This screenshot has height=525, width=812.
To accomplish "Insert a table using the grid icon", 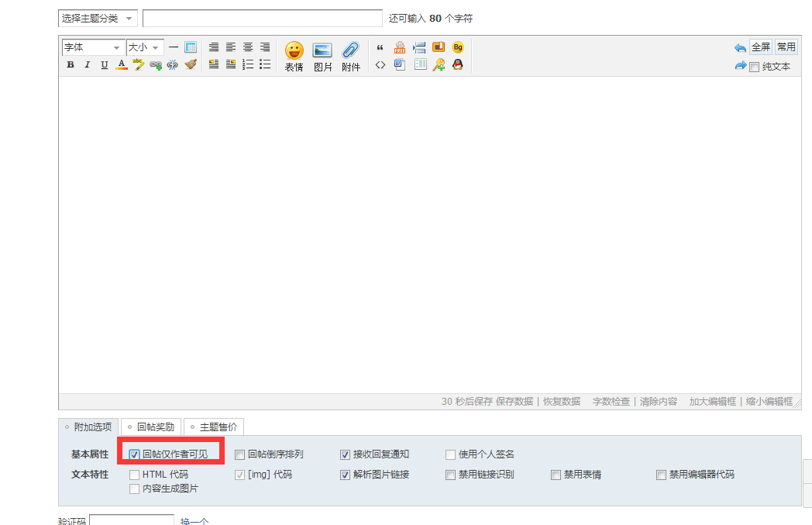I will coord(191,47).
